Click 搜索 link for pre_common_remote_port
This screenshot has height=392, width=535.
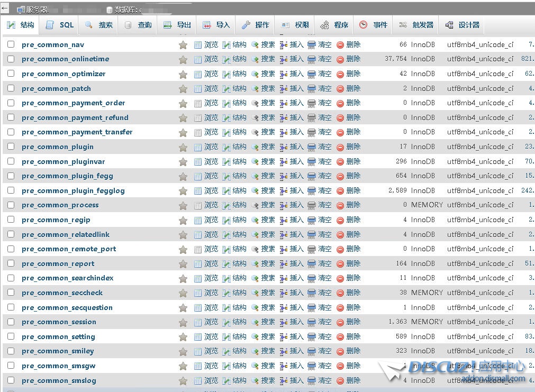click(268, 249)
